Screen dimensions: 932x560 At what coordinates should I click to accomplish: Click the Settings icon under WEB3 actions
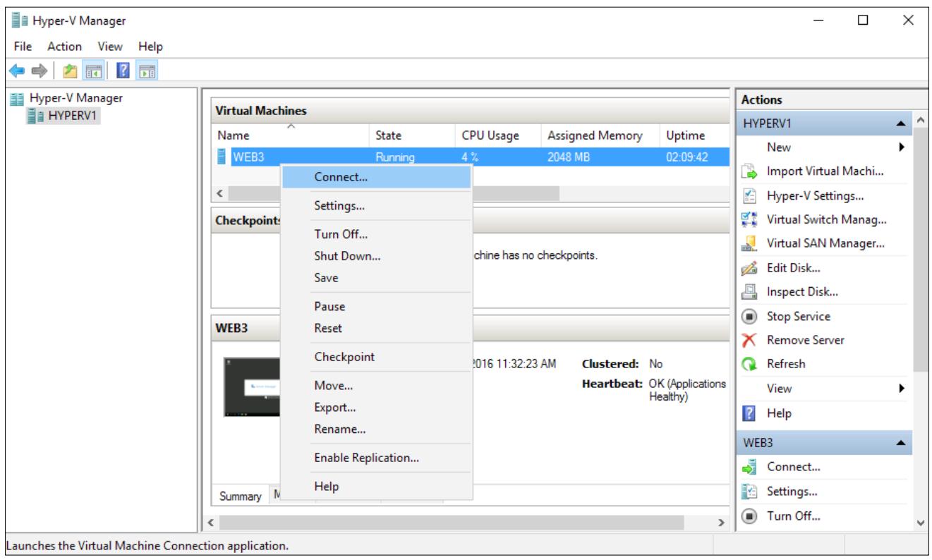(749, 491)
